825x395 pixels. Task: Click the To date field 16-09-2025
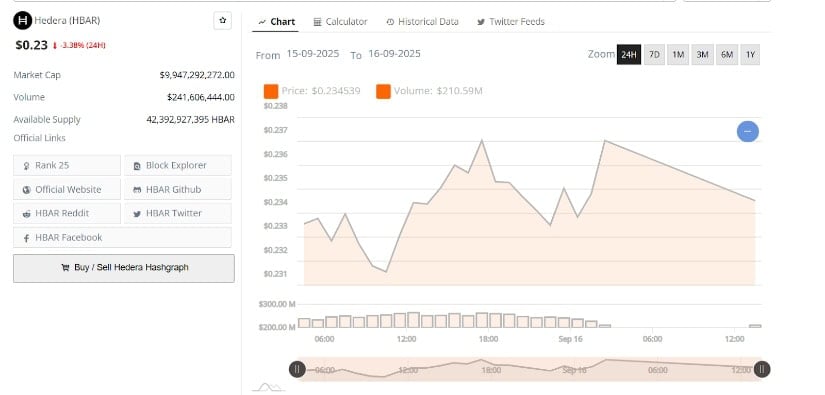click(395, 54)
